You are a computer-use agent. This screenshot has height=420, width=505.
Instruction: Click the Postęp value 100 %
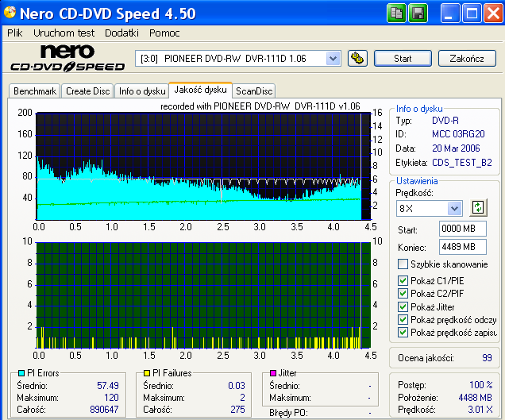[481, 385]
